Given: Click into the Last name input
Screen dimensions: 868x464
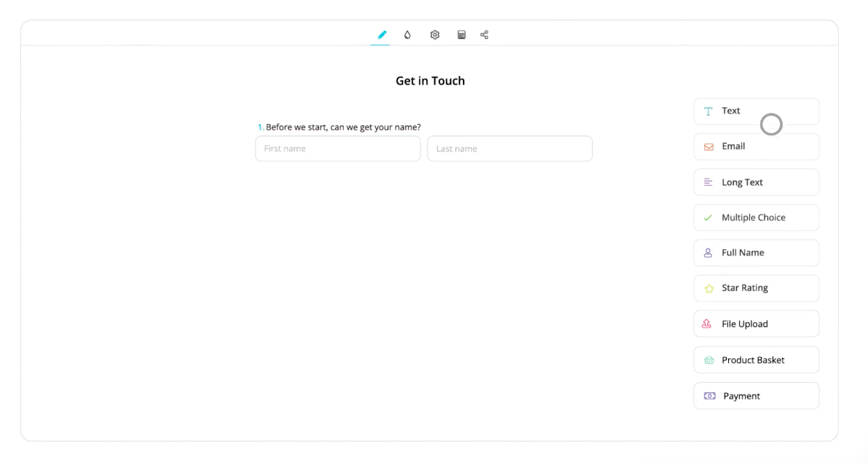Looking at the screenshot, I should click(510, 149).
